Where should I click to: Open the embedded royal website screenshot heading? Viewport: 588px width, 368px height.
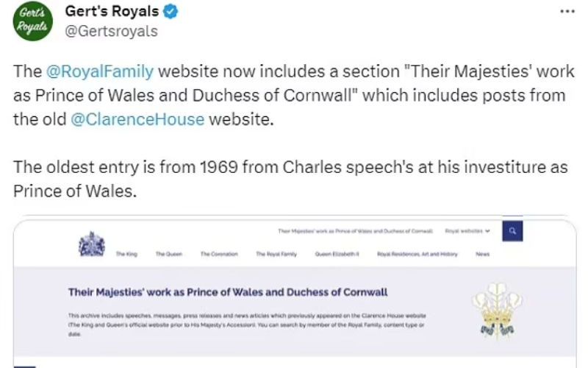(228, 292)
